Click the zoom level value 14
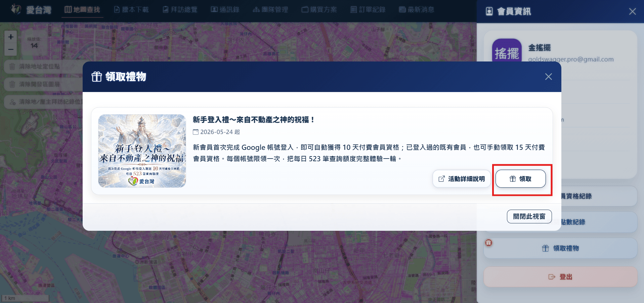644x303 pixels. click(x=34, y=46)
